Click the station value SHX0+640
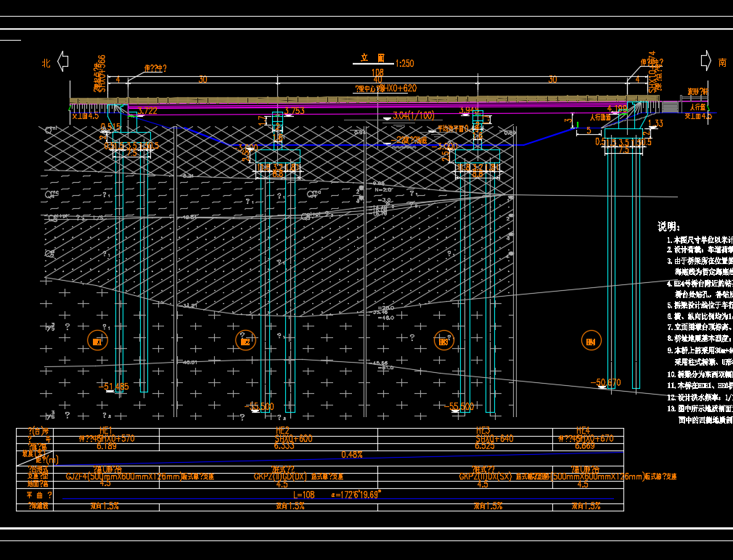 click(x=494, y=439)
